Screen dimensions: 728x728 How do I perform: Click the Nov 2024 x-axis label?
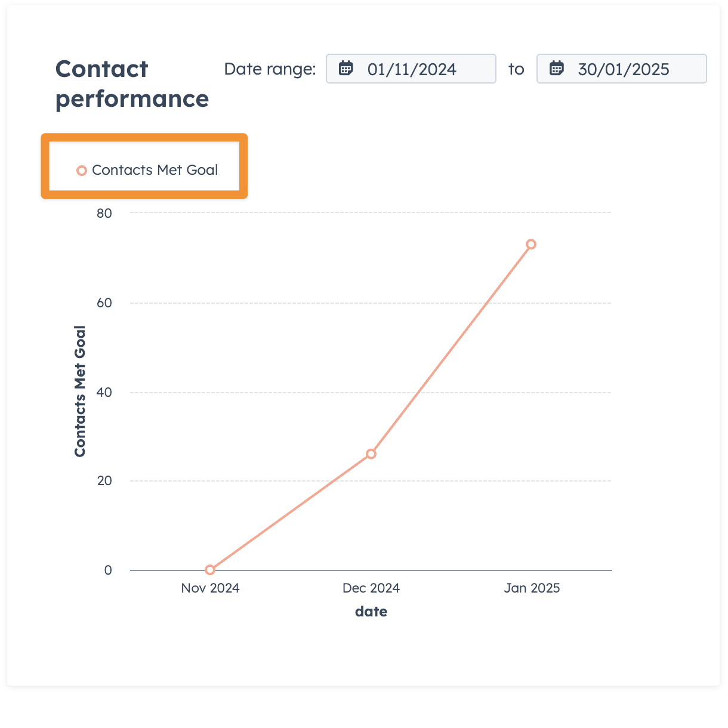(x=210, y=588)
